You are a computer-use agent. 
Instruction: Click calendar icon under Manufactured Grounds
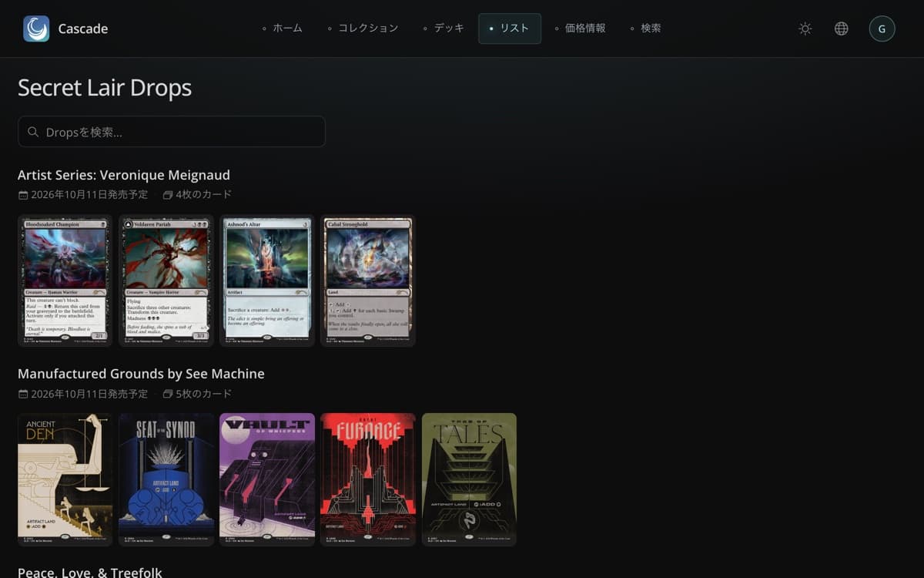point(23,394)
